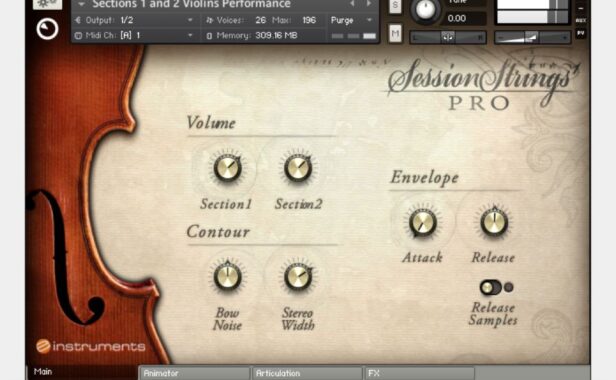Toggle the Release Samples switch
Image resolution: width=616 pixels, height=380 pixels.
pyautogui.click(x=491, y=287)
